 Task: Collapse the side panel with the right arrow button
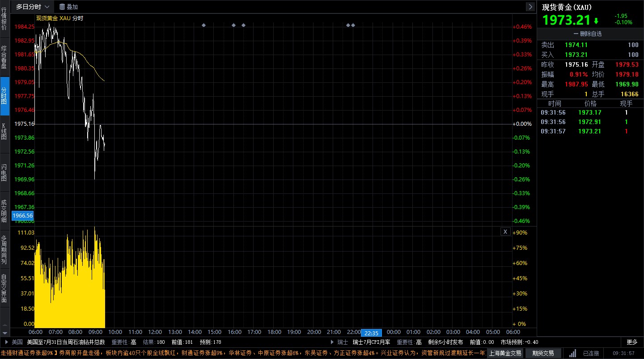point(530,7)
